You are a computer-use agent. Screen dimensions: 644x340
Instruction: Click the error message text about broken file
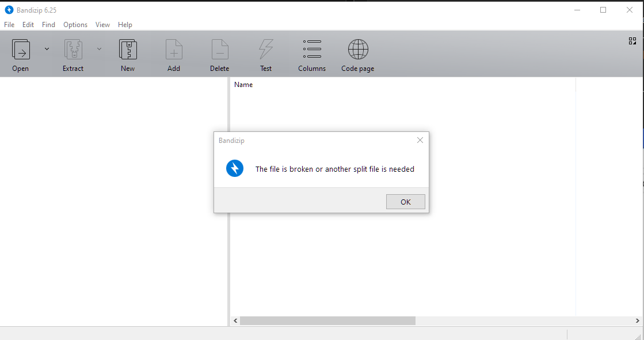point(335,169)
